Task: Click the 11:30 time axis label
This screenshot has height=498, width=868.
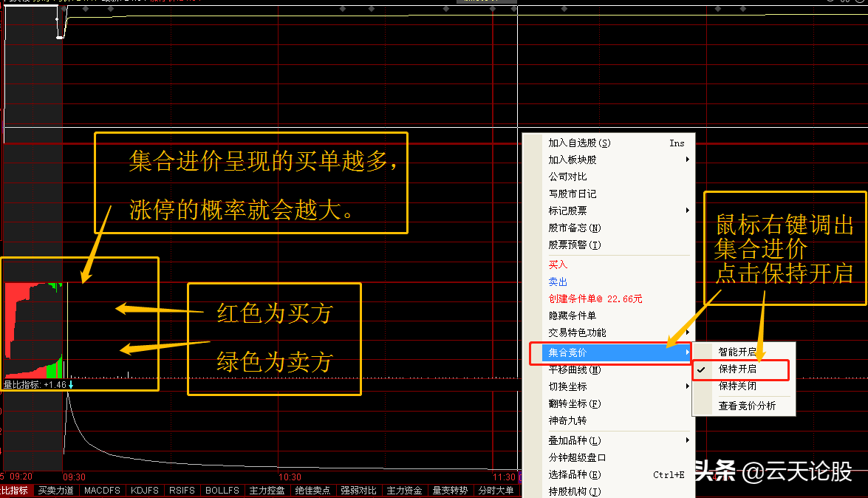Action: point(504,477)
